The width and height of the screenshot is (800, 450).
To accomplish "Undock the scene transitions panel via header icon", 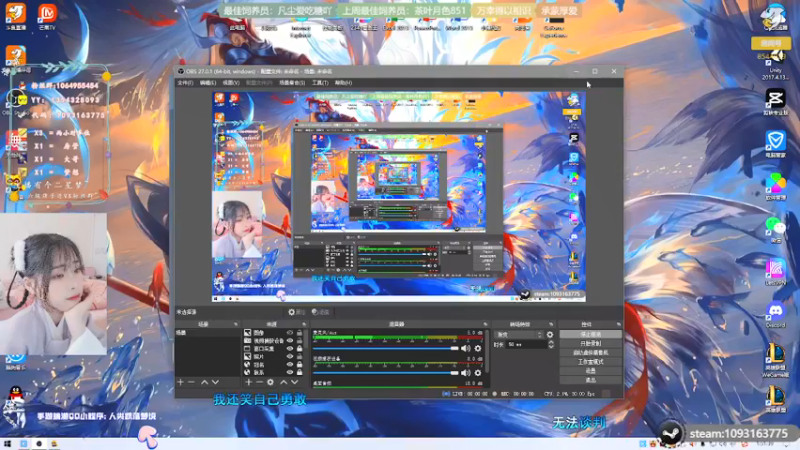I will pyautogui.click(x=551, y=324).
